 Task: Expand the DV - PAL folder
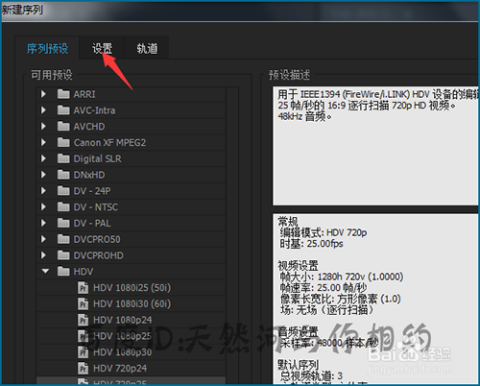pos(43,223)
